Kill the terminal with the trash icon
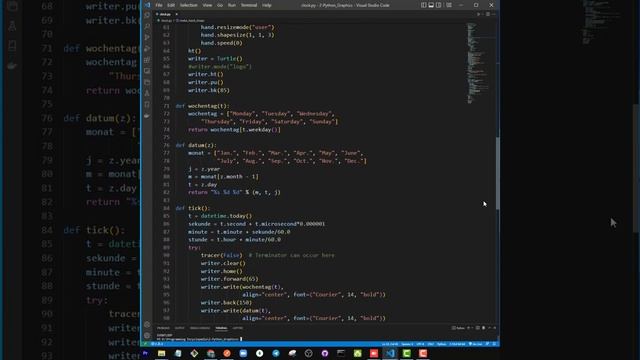 (x=484, y=328)
